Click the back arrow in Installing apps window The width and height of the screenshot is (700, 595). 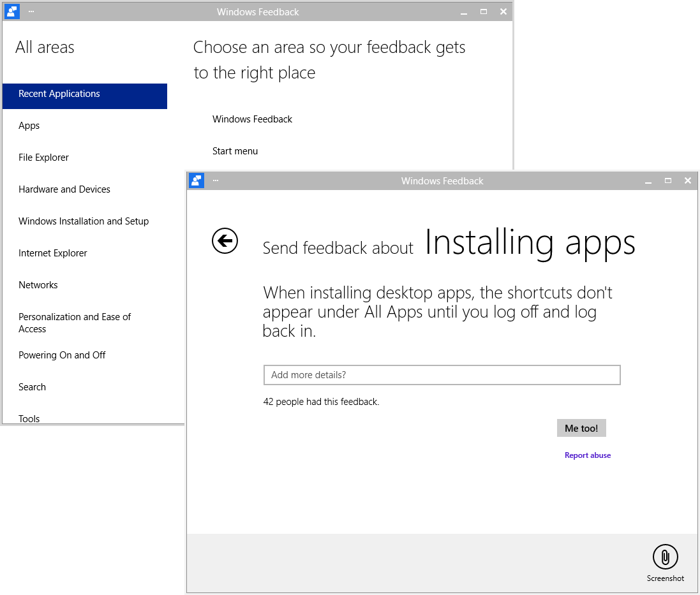[x=225, y=241]
